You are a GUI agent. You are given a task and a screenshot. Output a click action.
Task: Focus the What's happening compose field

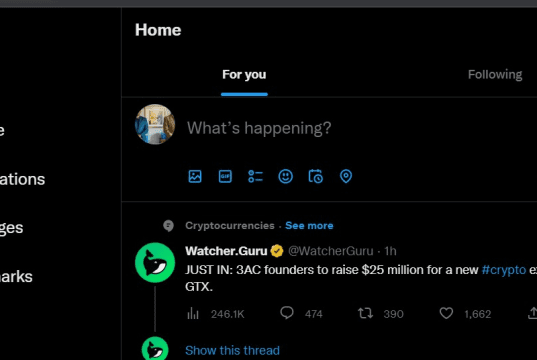tap(259, 128)
